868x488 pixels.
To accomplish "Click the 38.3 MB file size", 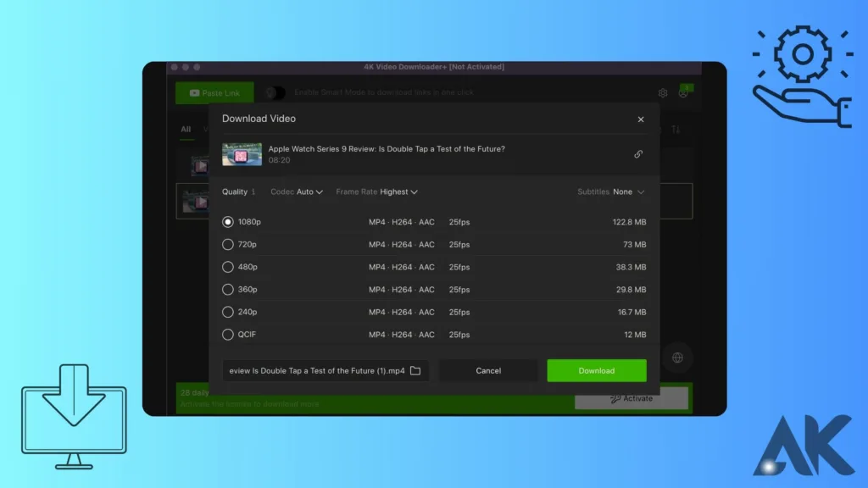I will [631, 267].
